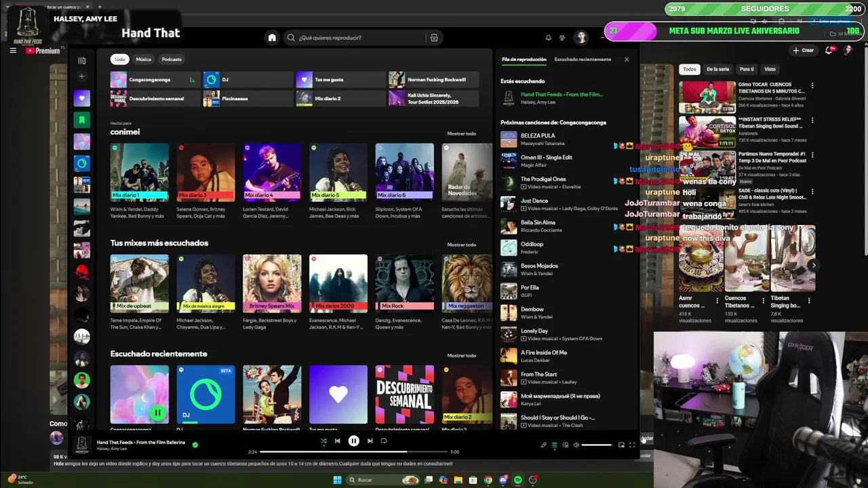Skip to the previous track
The image size is (868, 488).
[x=337, y=441]
